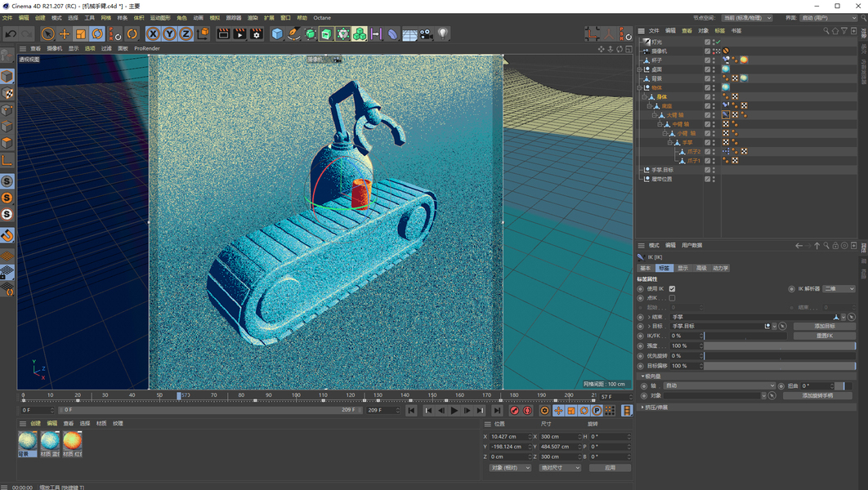Open the IK 解析器 dropdown
Viewport: 868px width, 490px height.
click(839, 288)
